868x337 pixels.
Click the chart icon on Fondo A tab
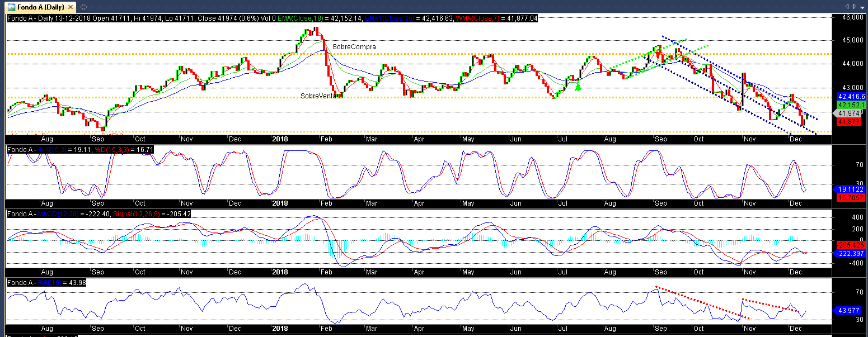click(x=11, y=7)
